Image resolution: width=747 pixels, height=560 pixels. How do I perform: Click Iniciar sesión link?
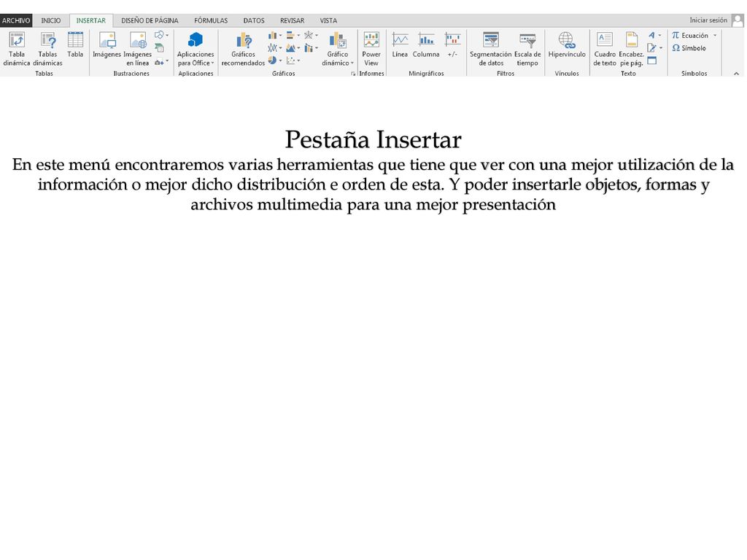708,20
